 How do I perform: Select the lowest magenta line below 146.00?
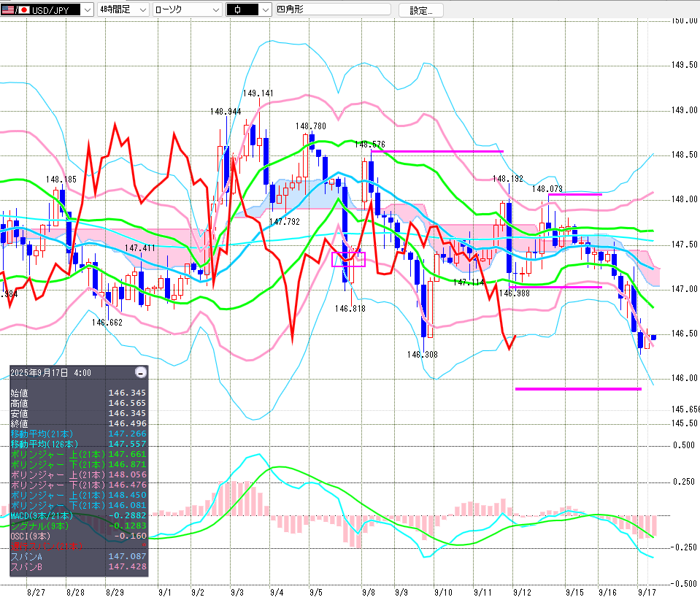point(577,389)
